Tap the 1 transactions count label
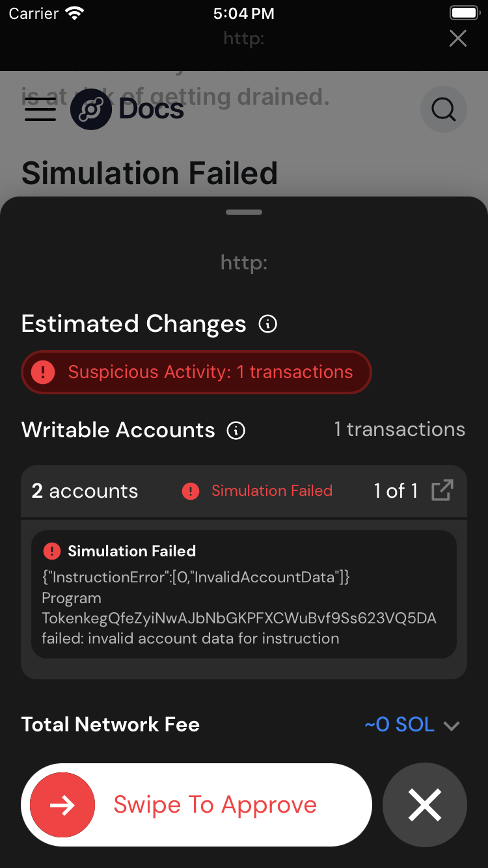Image resolution: width=488 pixels, height=868 pixels. tap(400, 429)
